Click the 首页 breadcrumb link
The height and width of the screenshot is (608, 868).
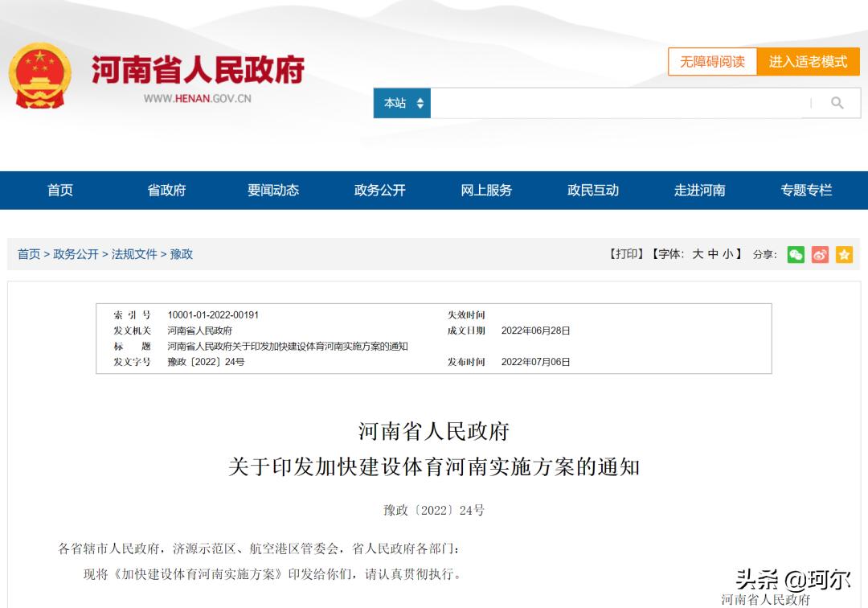tap(29, 254)
